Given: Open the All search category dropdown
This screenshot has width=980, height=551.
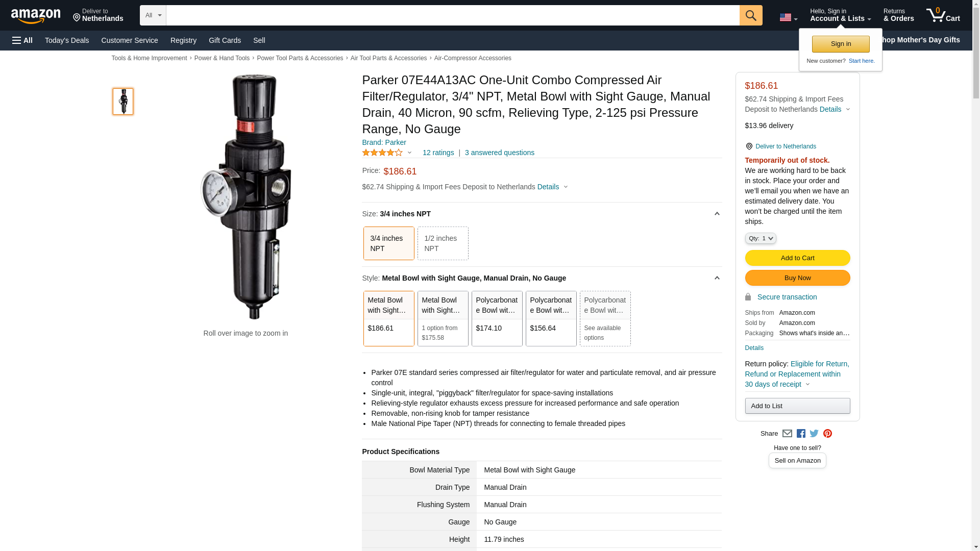Looking at the screenshot, I should [153, 15].
